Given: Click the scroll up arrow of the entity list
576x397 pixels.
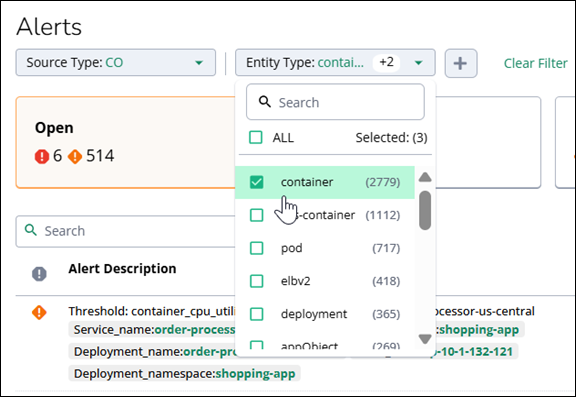Looking at the screenshot, I should (x=425, y=177).
